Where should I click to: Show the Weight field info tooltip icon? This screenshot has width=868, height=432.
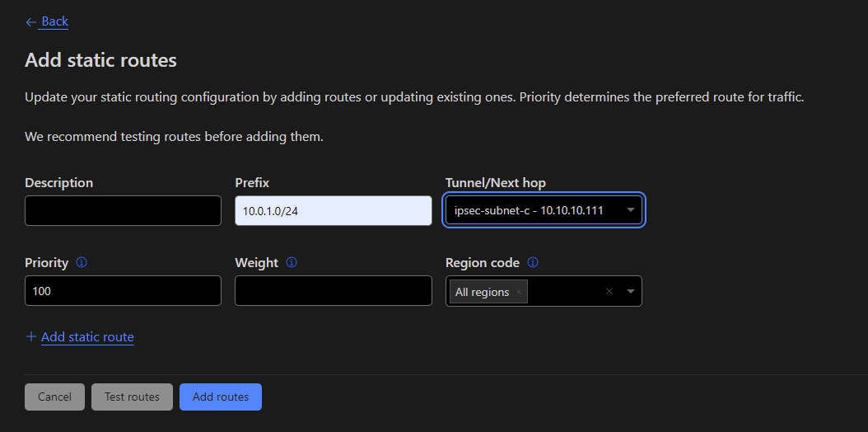click(292, 262)
